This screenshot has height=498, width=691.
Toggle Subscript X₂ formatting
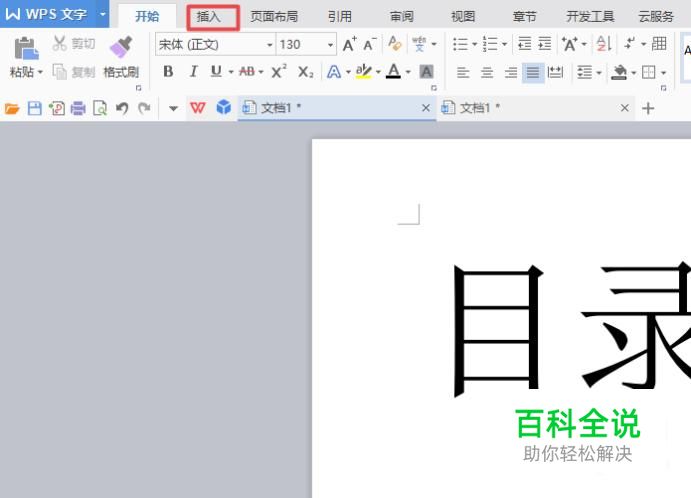point(305,71)
